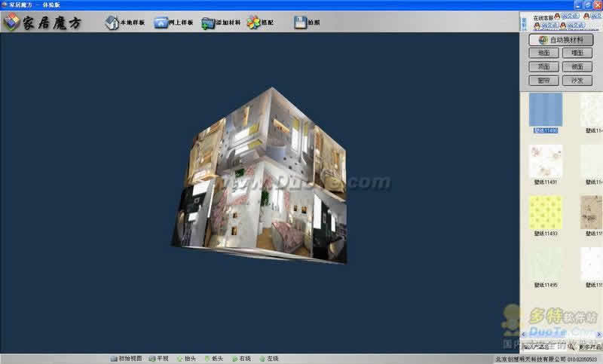This screenshot has height=364, width=603.
Task: Click the 拍照 save snapshot icon
Action: tap(307, 23)
